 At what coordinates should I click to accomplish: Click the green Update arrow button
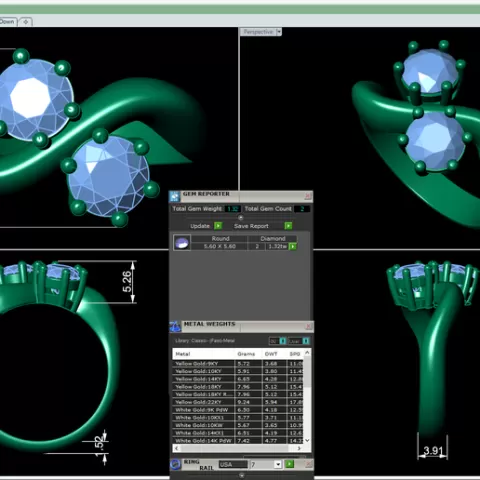coord(218,226)
